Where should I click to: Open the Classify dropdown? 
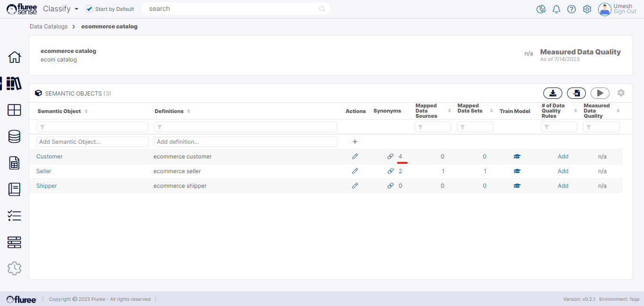60,9
